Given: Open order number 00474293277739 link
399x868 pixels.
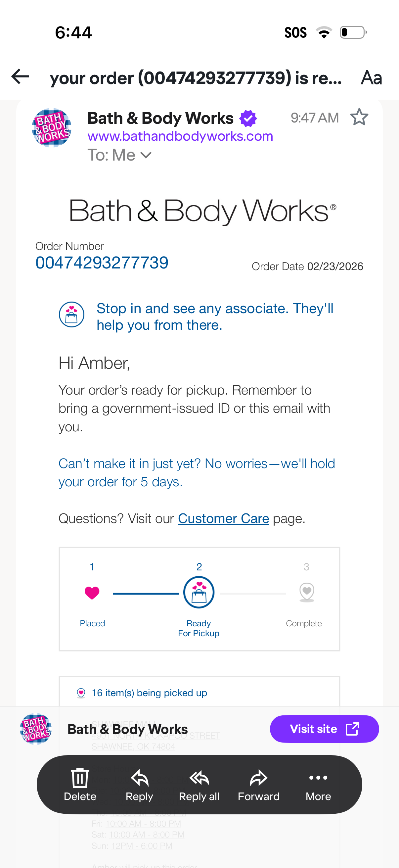Looking at the screenshot, I should [102, 263].
